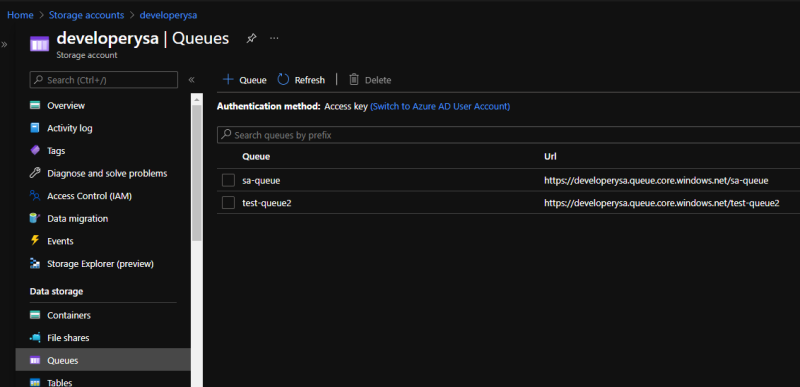The image size is (800, 387).
Task: Pin the Queues blade with pin icon
Action: [x=251, y=38]
